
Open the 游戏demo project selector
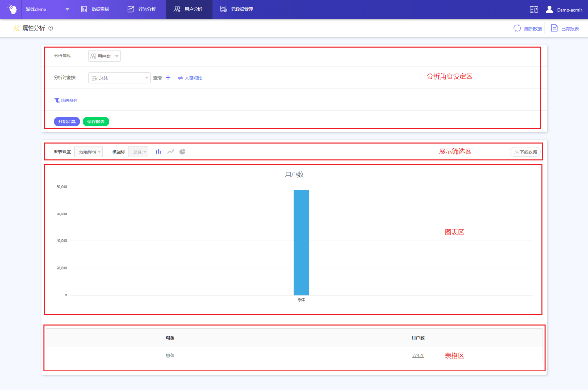47,9
